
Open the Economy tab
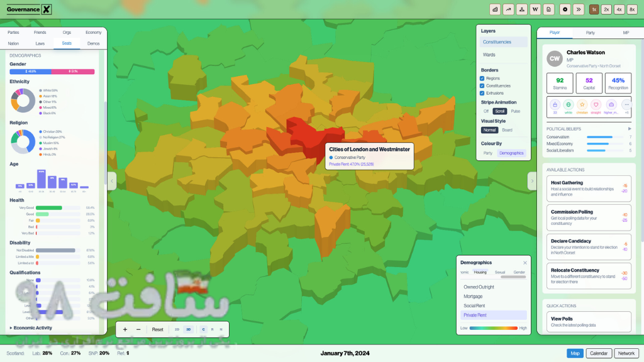(x=93, y=33)
